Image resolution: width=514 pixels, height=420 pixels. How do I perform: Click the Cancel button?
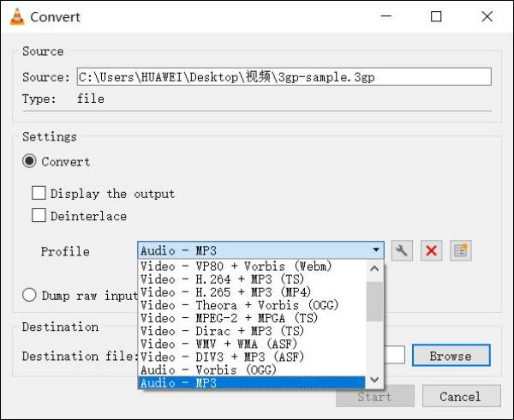461,396
